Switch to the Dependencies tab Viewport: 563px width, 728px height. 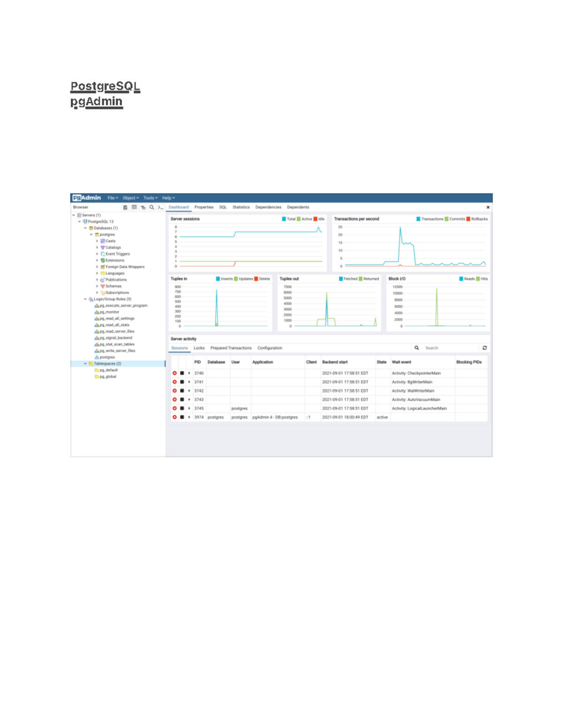point(268,207)
